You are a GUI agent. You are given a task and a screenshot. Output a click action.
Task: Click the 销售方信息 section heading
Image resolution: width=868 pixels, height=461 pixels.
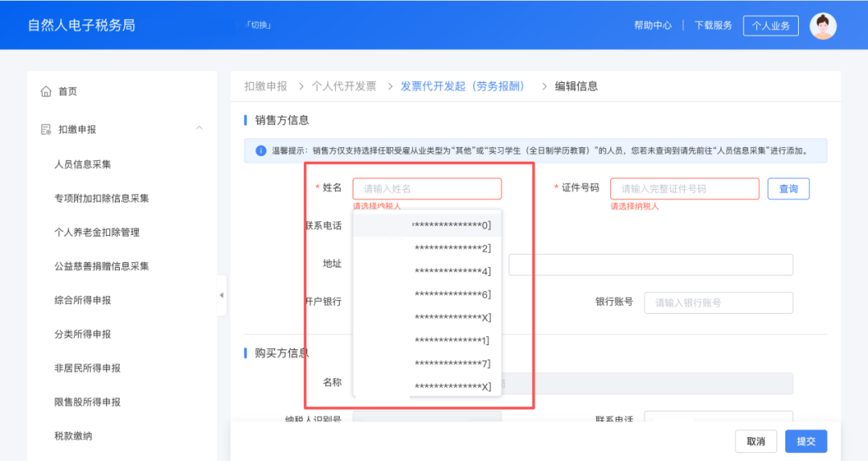coord(282,120)
